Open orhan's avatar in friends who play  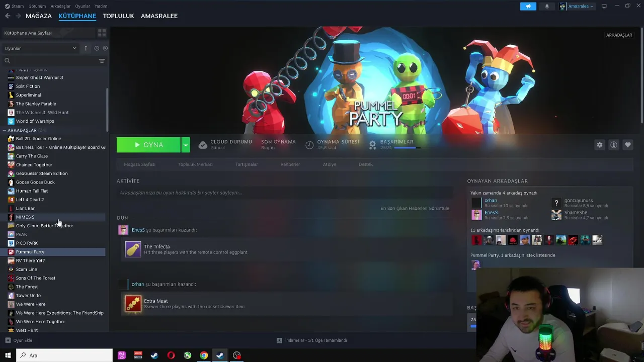[476, 203]
